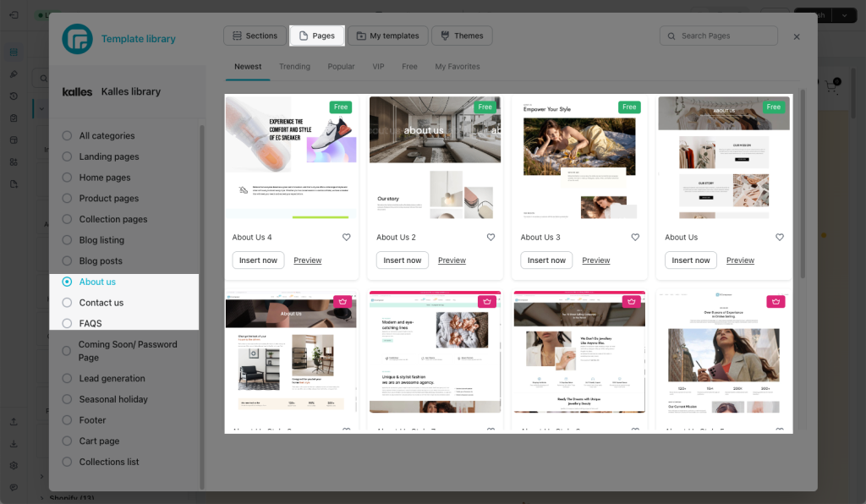Viewport: 866px width, 504px height.
Task: Select the Blog posts category
Action: coord(67,260)
